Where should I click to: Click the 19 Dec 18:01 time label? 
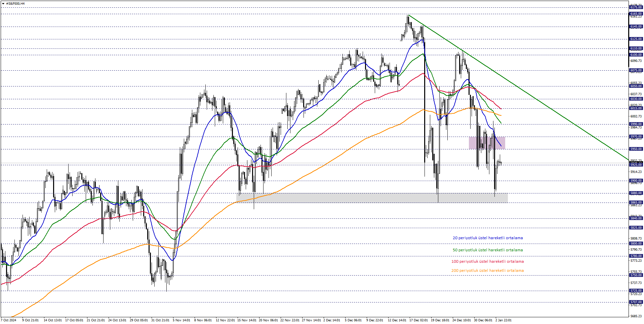440,320
